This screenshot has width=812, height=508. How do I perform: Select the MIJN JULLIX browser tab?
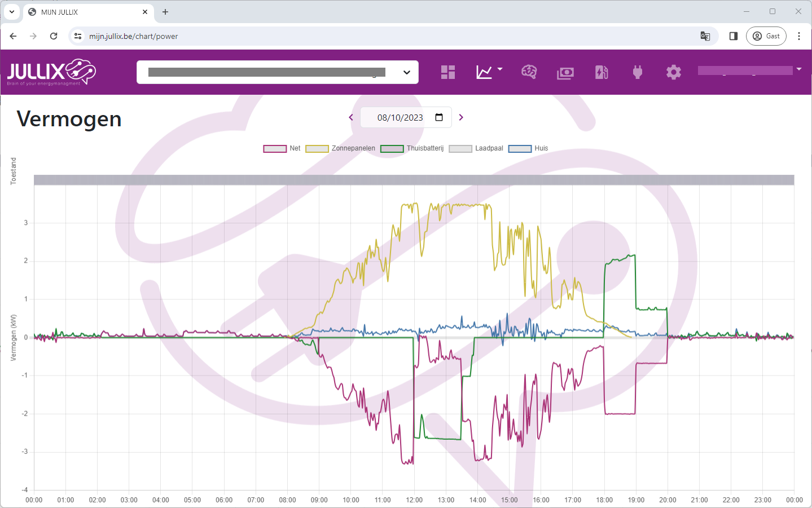point(85,12)
